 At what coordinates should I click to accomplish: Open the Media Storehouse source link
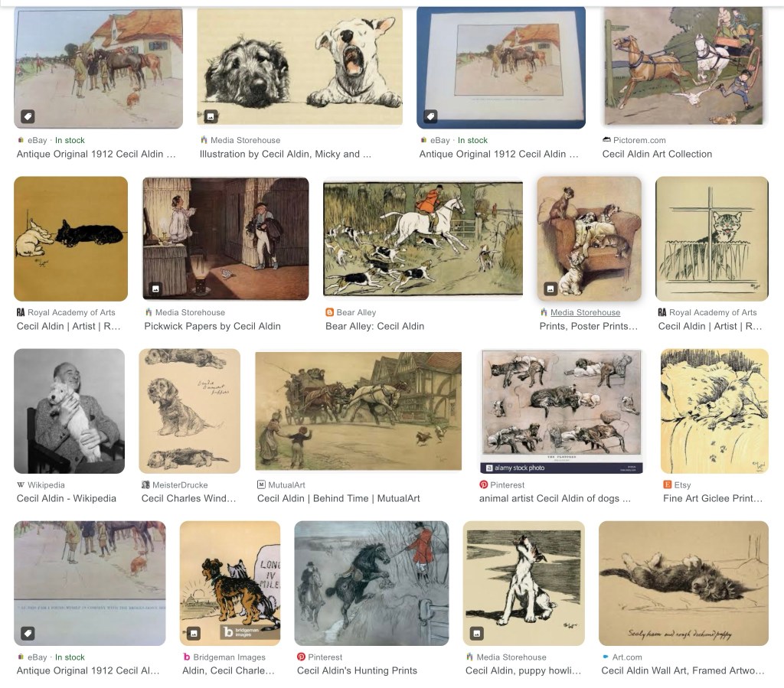pyautogui.click(x=585, y=312)
